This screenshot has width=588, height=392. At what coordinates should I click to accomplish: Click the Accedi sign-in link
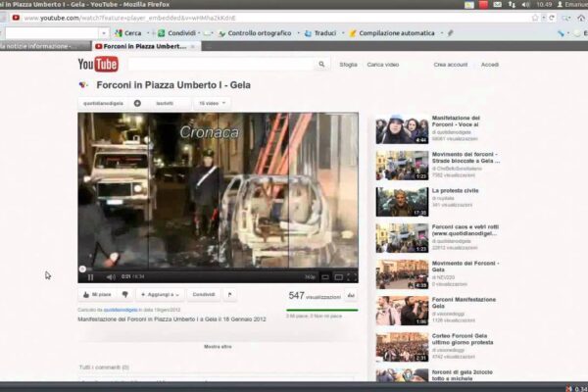pyautogui.click(x=490, y=65)
